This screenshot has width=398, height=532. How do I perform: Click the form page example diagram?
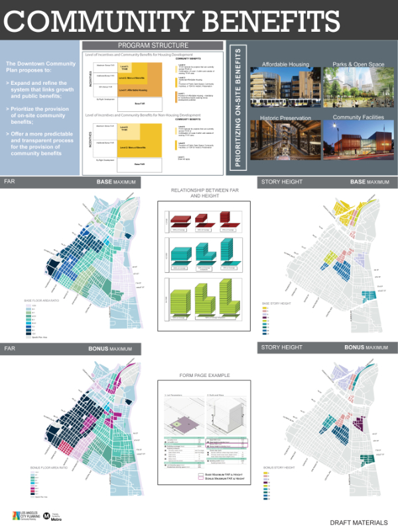pos(204,432)
